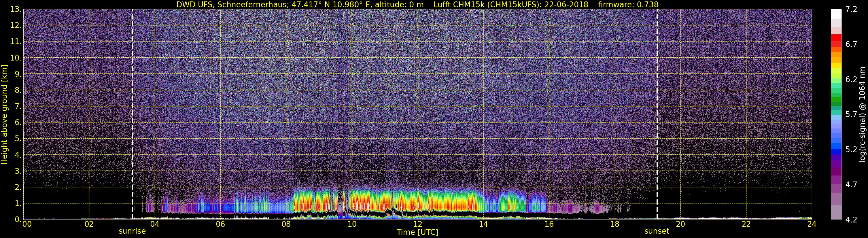Click the white dashed sunset line
868x238 pixels.
(x=657, y=114)
